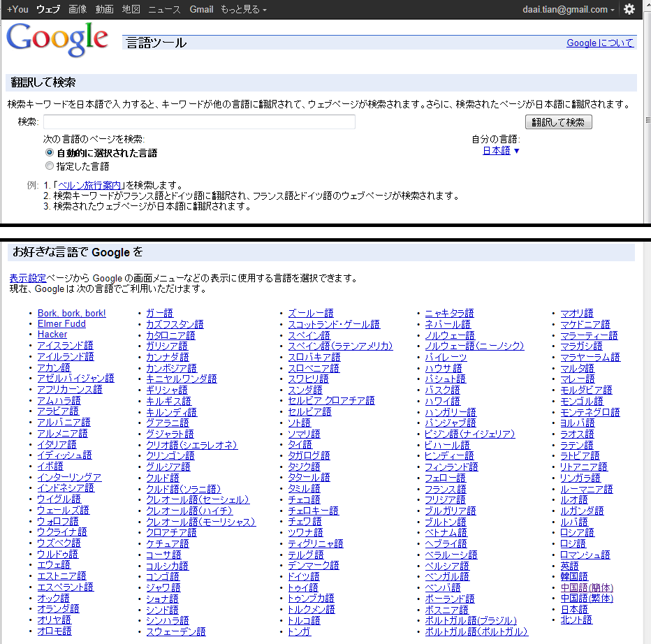651x644 pixels.
Task: Select トルコ語 language link
Action: [x=305, y=621]
